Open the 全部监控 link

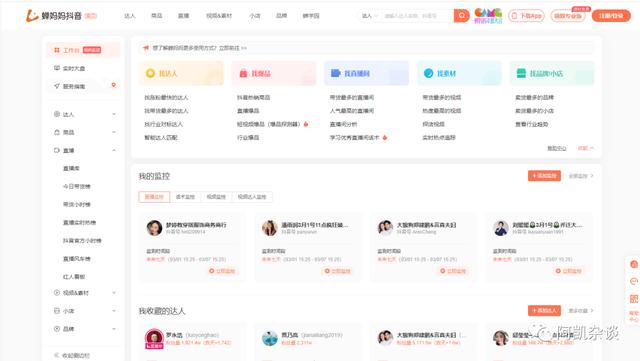(x=581, y=176)
